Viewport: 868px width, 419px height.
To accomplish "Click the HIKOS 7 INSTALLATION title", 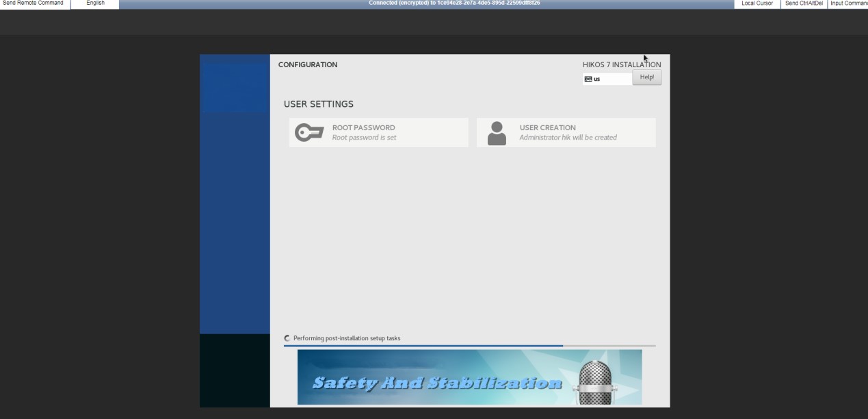I will click(x=622, y=65).
